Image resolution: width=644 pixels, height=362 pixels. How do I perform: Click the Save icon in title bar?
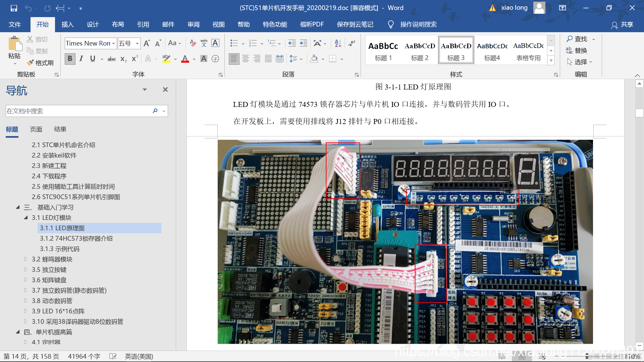point(14,8)
